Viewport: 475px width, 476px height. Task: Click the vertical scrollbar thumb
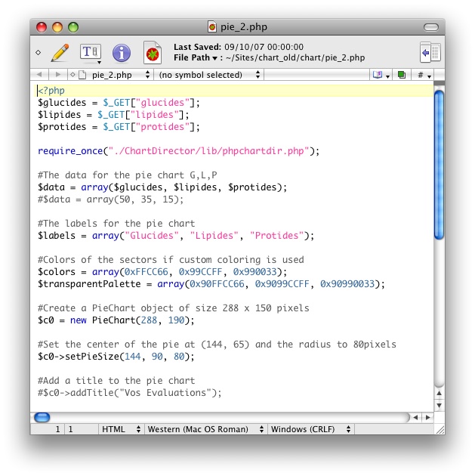tap(439, 165)
